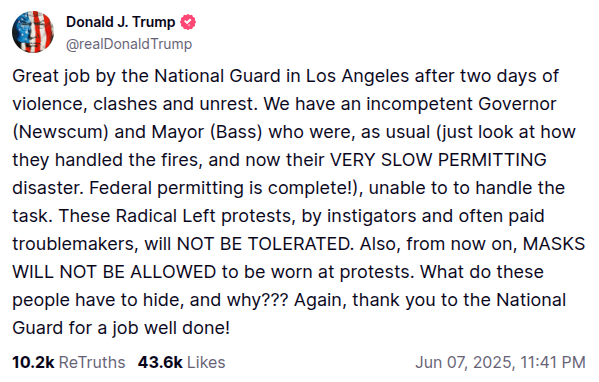
Task: Click the word "Likes" label
Action: 206,362
